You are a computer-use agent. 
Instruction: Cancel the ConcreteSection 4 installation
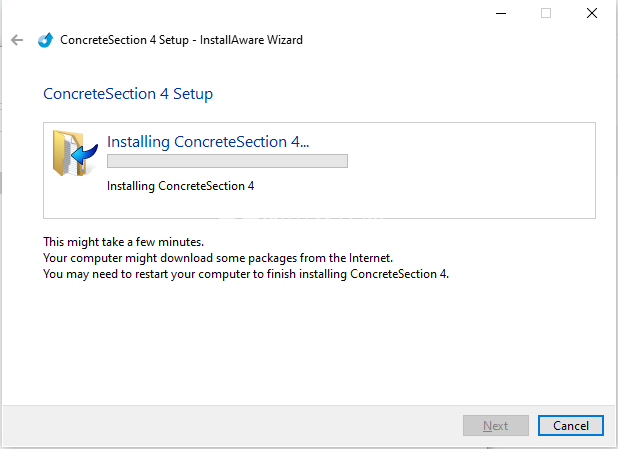pos(570,426)
